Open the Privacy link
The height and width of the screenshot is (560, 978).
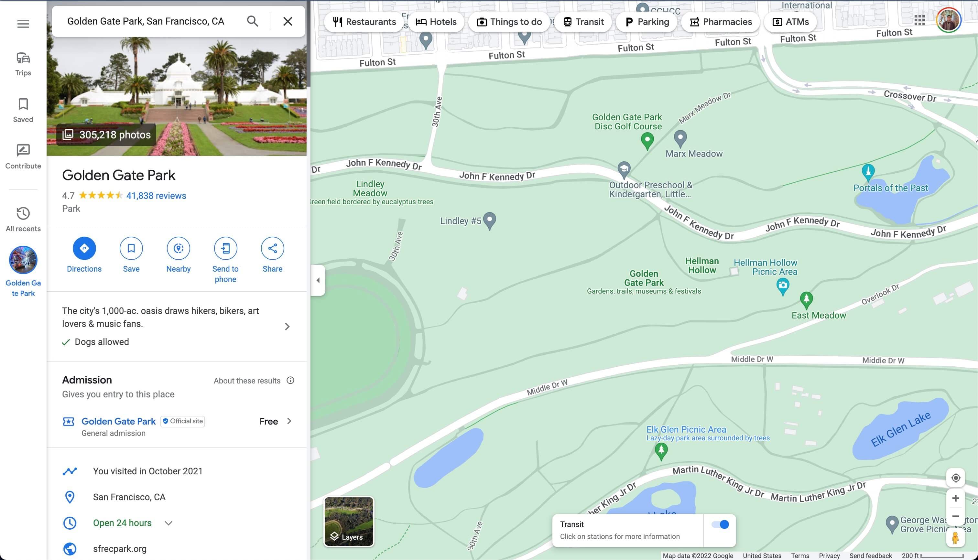pos(829,556)
